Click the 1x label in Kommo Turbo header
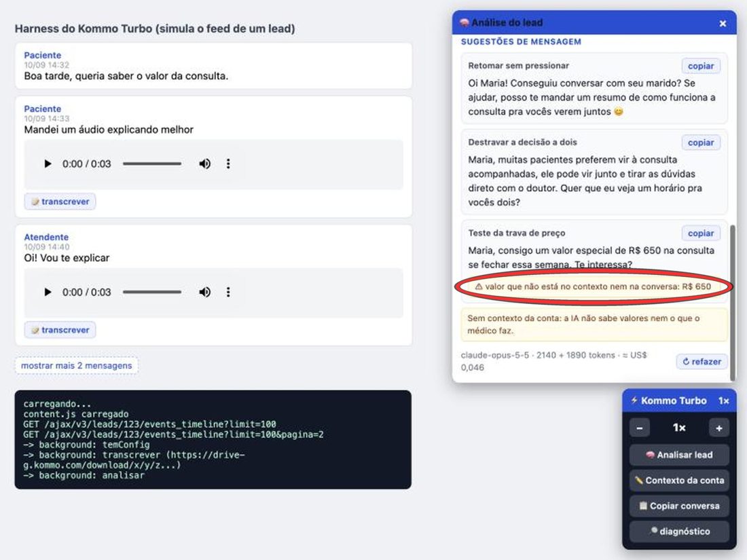 724,401
